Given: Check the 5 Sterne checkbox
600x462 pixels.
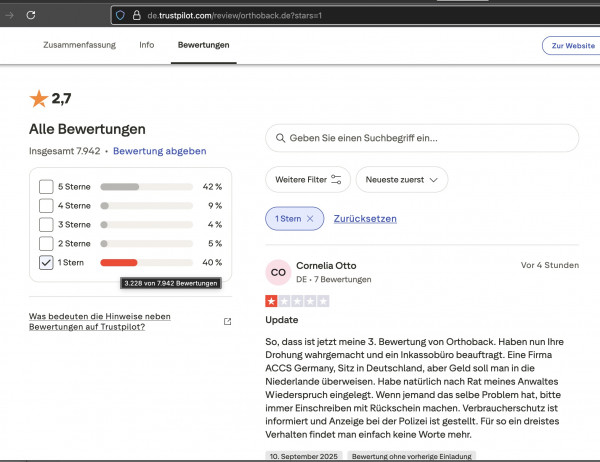Looking at the screenshot, I should tap(46, 187).
